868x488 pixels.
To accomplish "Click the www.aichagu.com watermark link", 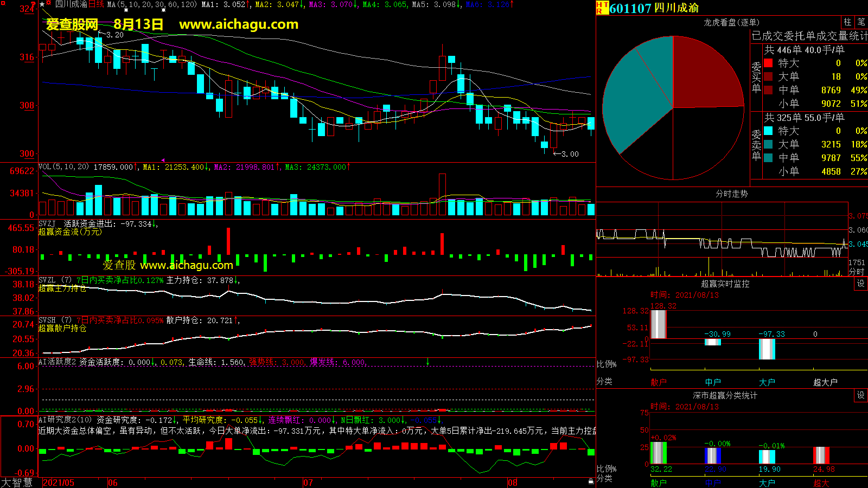I will (239, 24).
